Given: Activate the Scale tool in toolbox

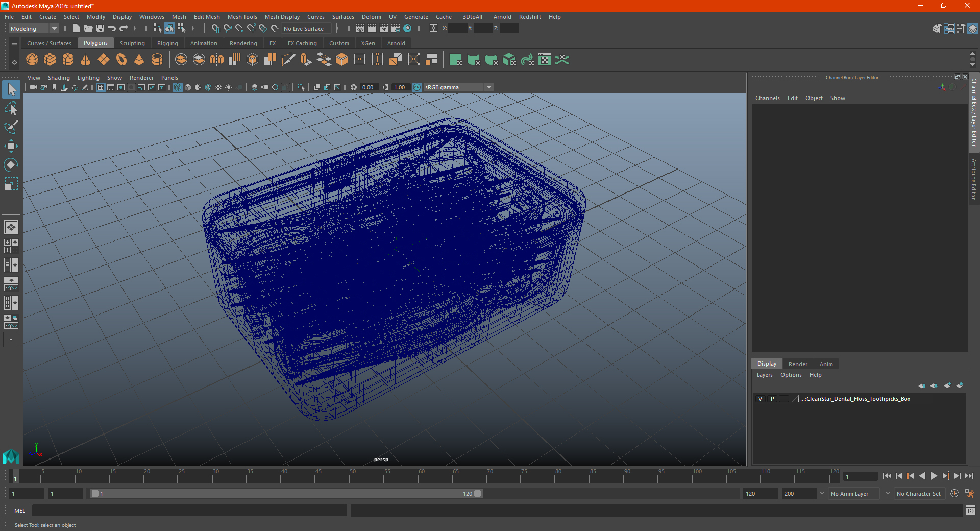Looking at the screenshot, I should 11,183.
